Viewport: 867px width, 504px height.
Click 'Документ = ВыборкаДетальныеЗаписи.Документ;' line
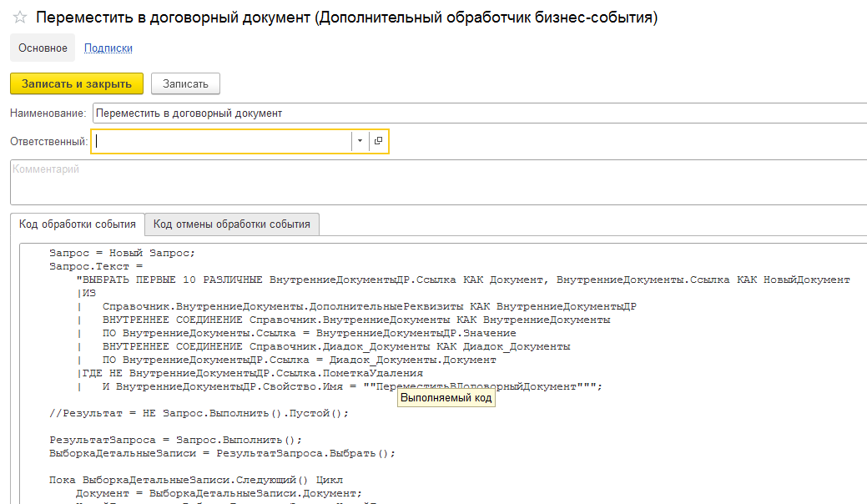219,493
